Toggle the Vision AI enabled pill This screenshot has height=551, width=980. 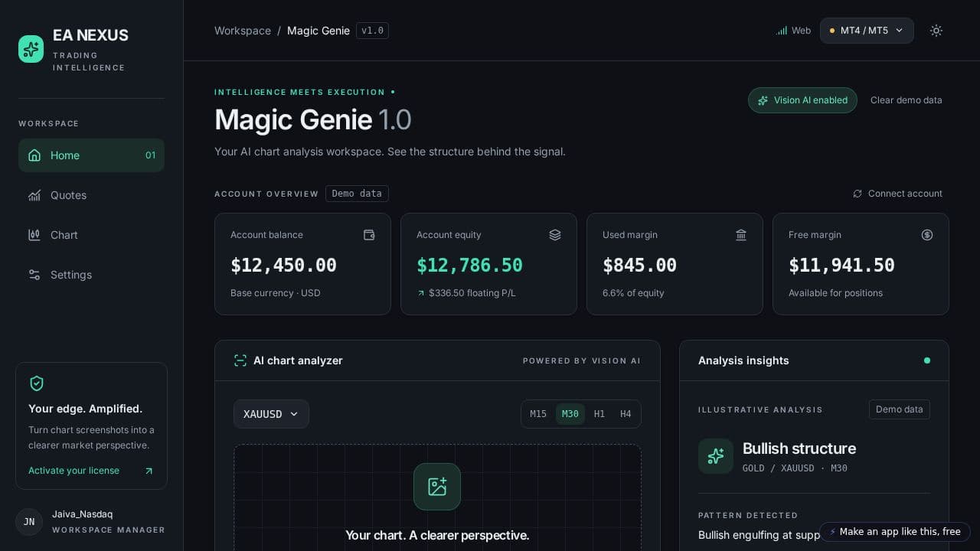(x=802, y=100)
